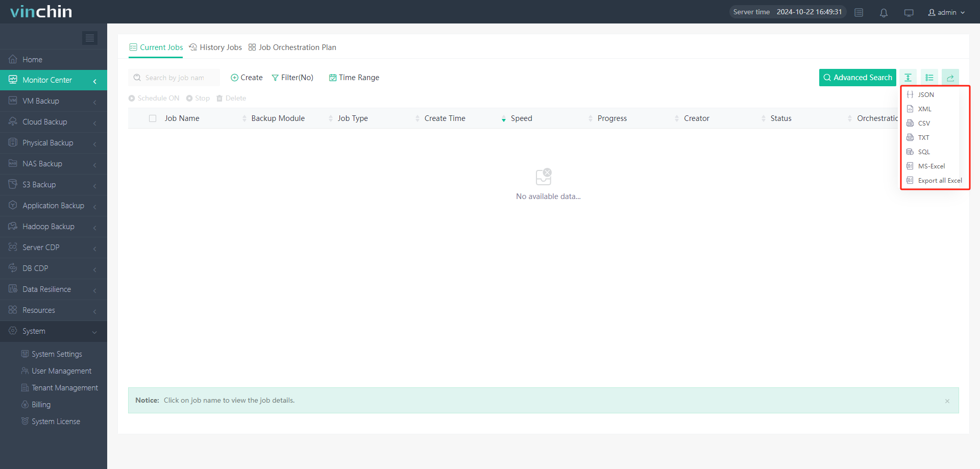Switch to History Jobs tab
The width and height of the screenshot is (980, 469).
pos(215,47)
